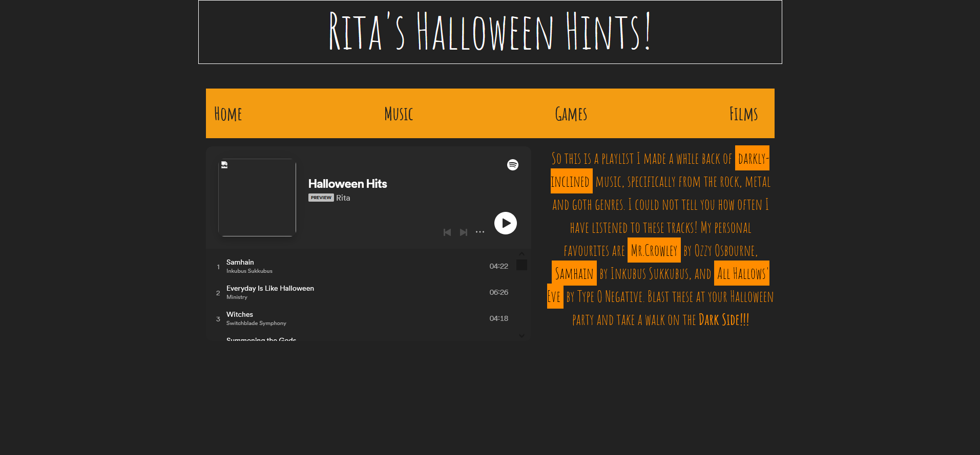Click the broken album cover thumbnail

tap(257, 198)
